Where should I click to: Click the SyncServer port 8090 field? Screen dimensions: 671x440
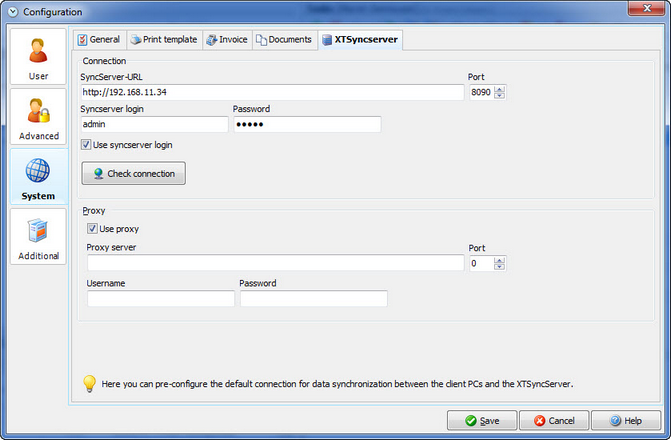481,92
